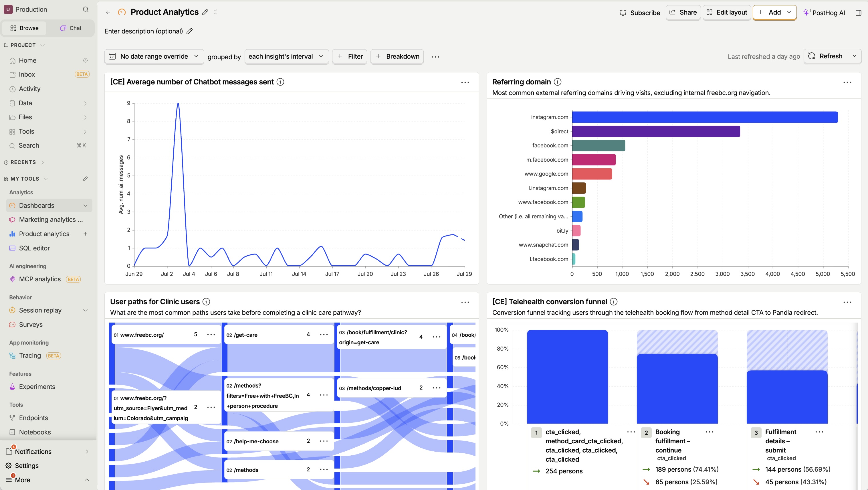
Task: Click the Breakdown button
Action: pyautogui.click(x=397, y=56)
